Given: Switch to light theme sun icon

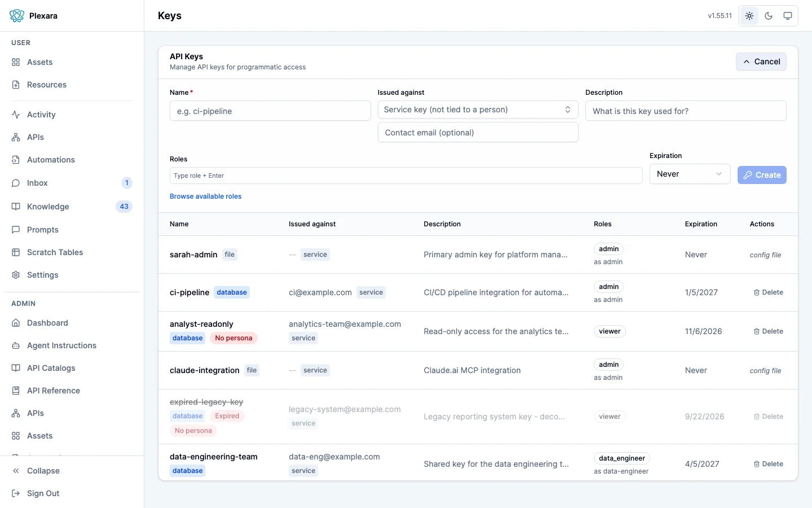Looking at the screenshot, I should [x=749, y=16].
